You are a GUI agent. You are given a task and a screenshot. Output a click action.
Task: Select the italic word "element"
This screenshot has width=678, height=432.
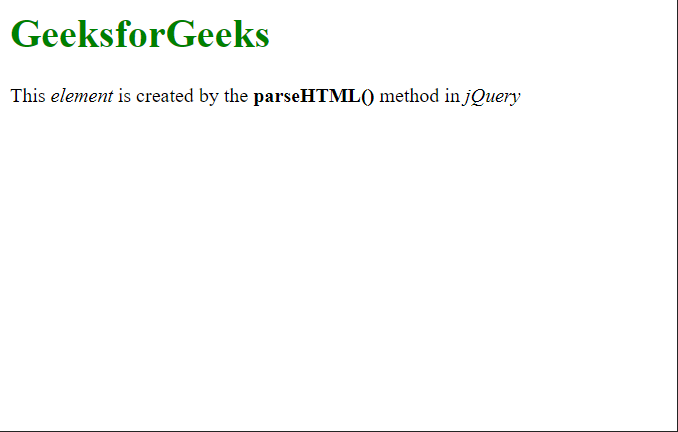[x=82, y=96]
